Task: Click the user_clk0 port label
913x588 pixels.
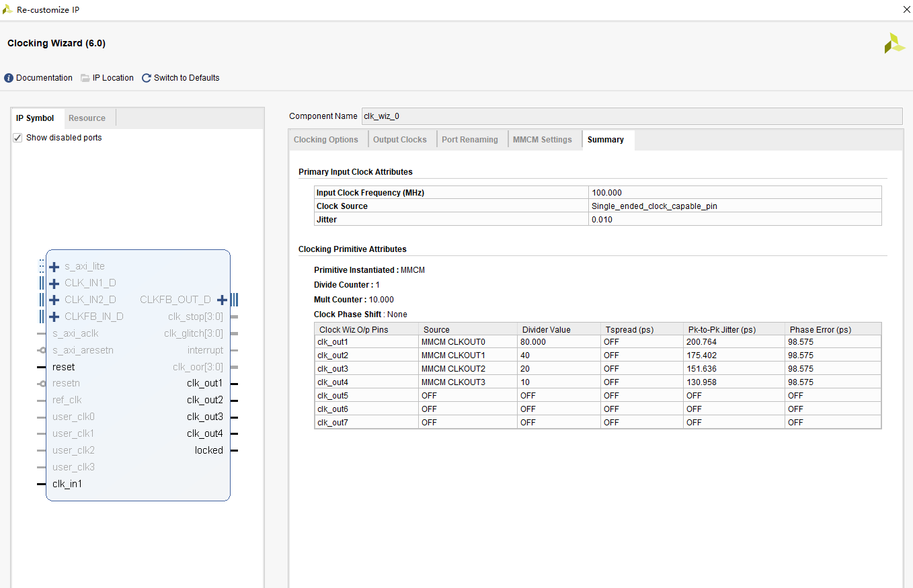Action: click(73, 417)
